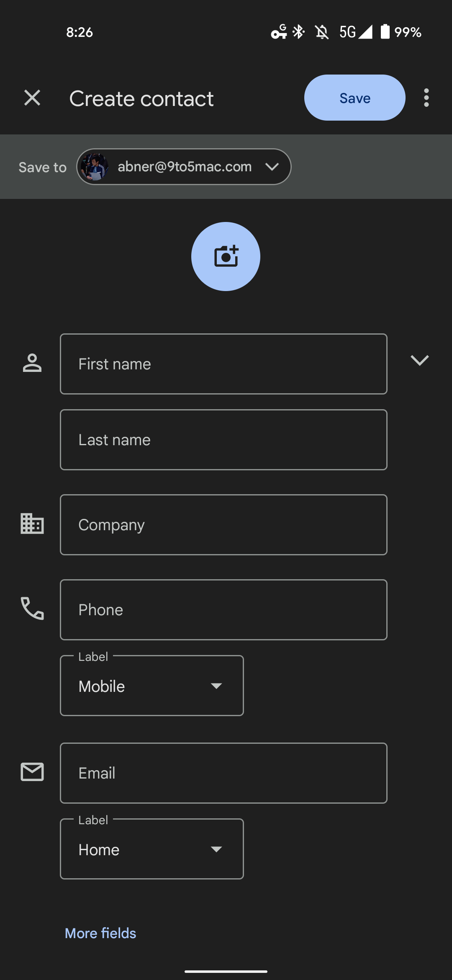
Task: Focus the Last name field
Action: click(x=223, y=440)
